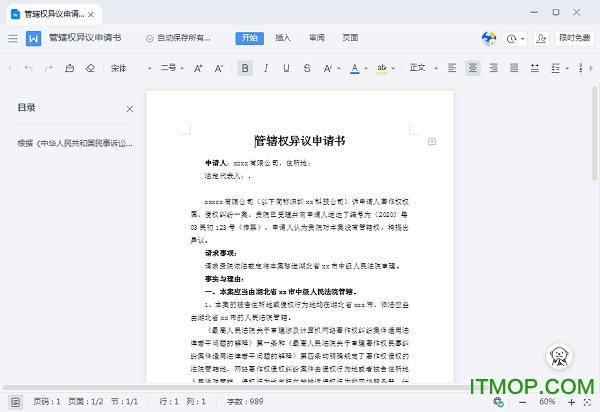Zoom out with the minus button
600x412 pixels.
[523, 402]
